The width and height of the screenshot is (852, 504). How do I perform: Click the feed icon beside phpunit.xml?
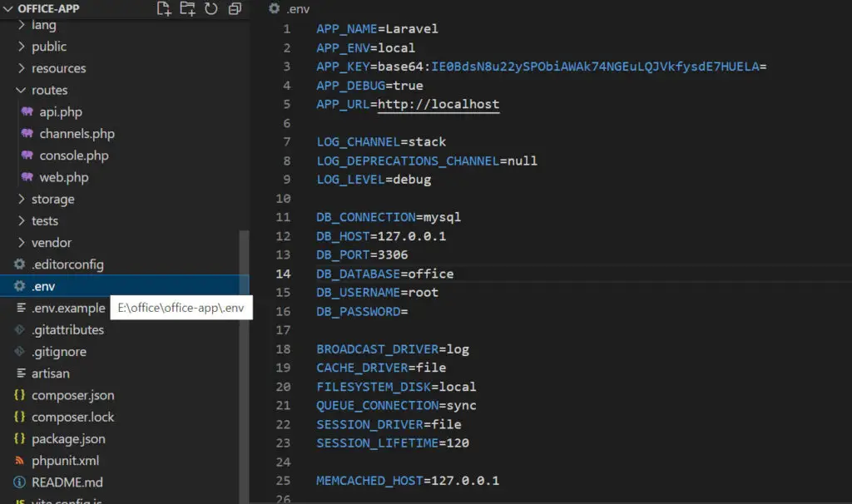coord(20,461)
